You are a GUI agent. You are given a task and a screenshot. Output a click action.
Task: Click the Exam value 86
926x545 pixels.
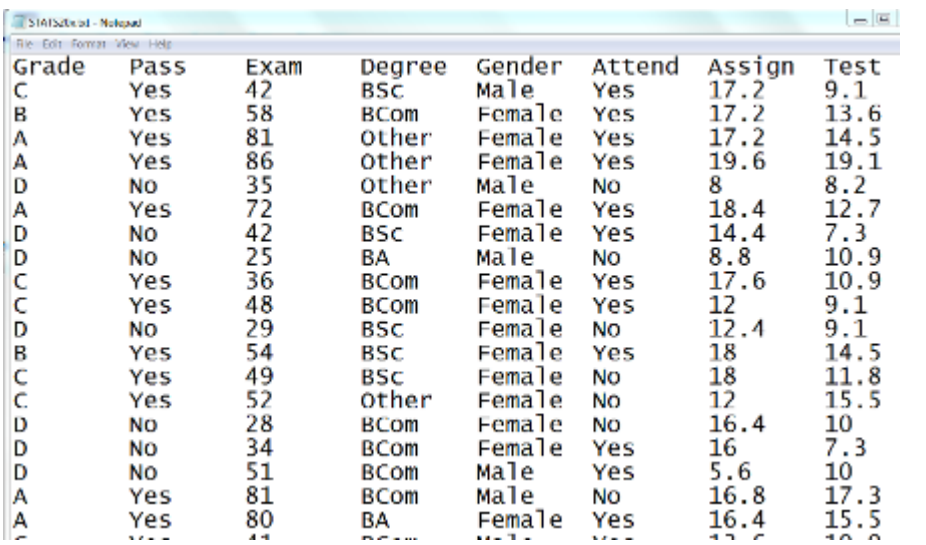click(260, 161)
